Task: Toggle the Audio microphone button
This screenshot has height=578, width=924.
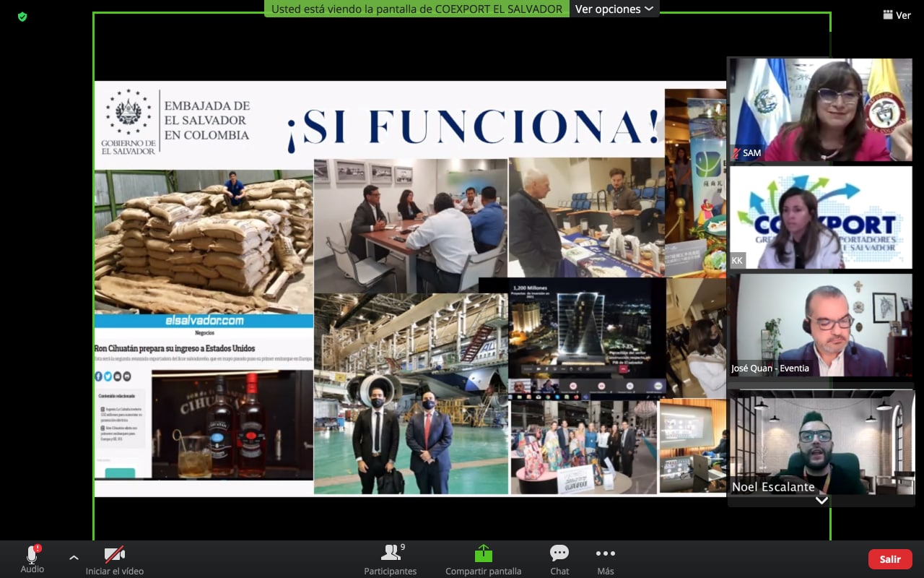Action: [x=32, y=559]
